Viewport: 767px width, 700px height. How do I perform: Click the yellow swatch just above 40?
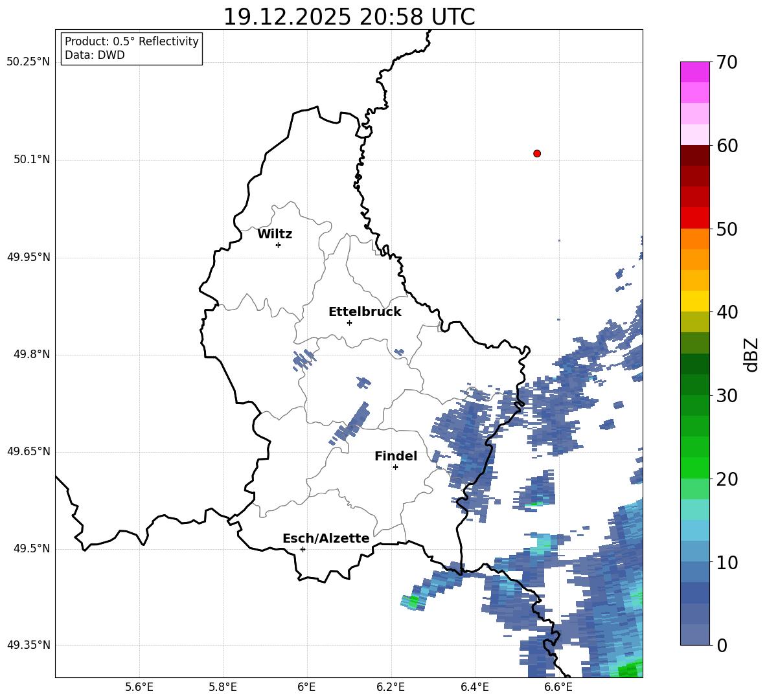click(x=694, y=301)
